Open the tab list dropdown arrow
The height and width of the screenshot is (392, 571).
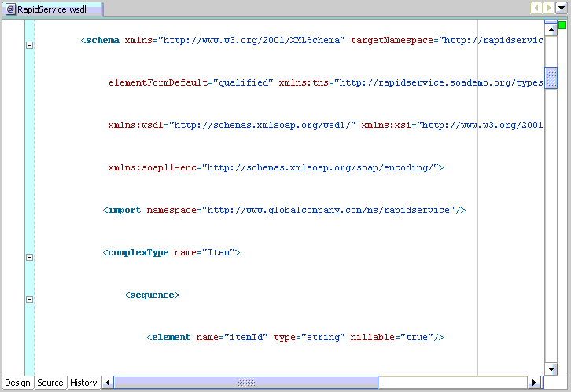coord(562,8)
